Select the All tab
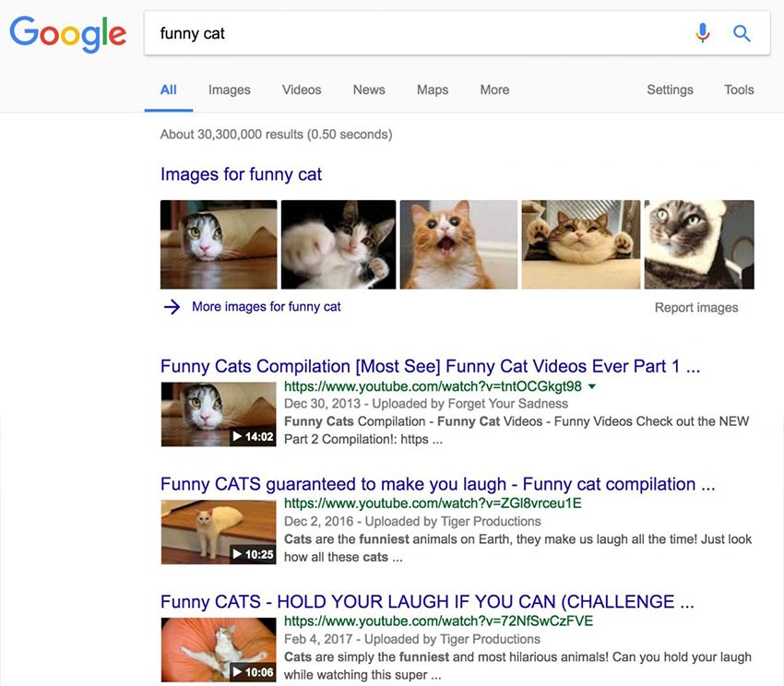Image resolution: width=784 pixels, height=686 pixels. [169, 90]
